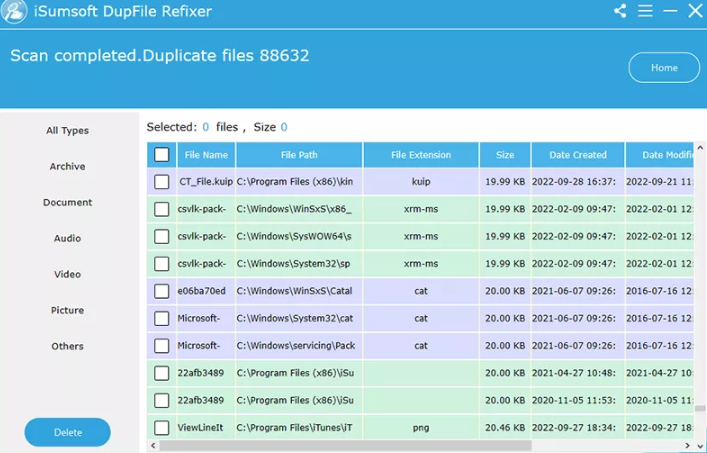Image resolution: width=707 pixels, height=453 pixels.
Task: Sort by Date Modified column header
Action: point(660,155)
